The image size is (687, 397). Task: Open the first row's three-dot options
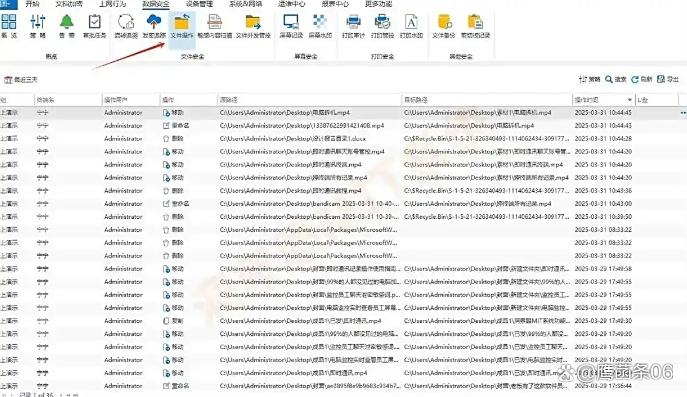pos(683,113)
